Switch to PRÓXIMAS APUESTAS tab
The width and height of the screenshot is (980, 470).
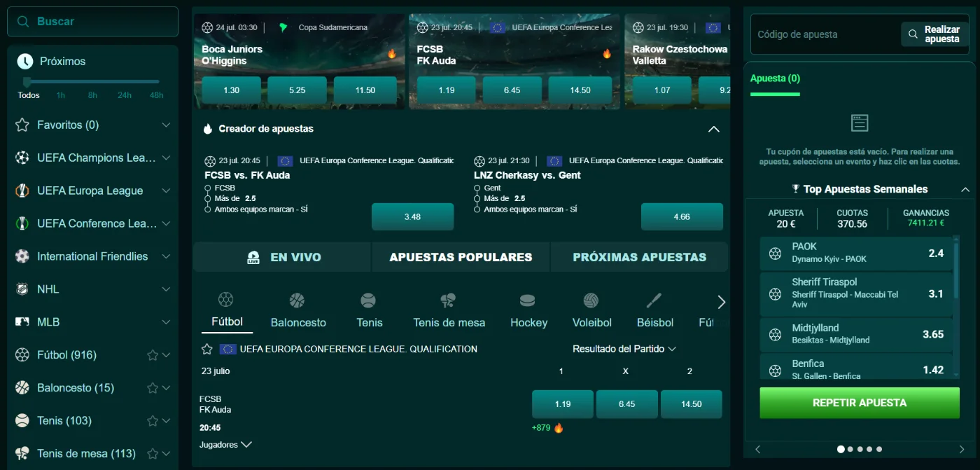[640, 257]
